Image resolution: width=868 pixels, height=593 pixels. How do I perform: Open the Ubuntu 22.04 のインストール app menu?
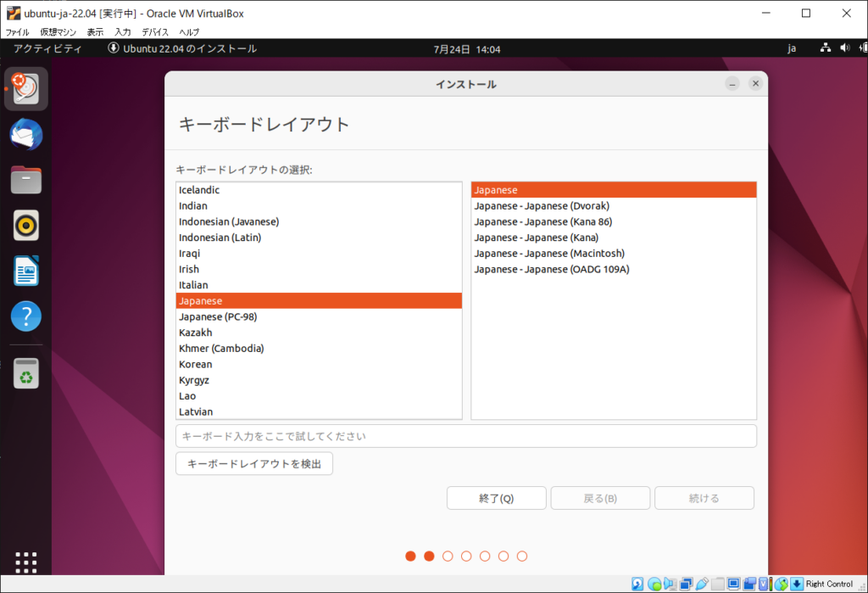(182, 48)
